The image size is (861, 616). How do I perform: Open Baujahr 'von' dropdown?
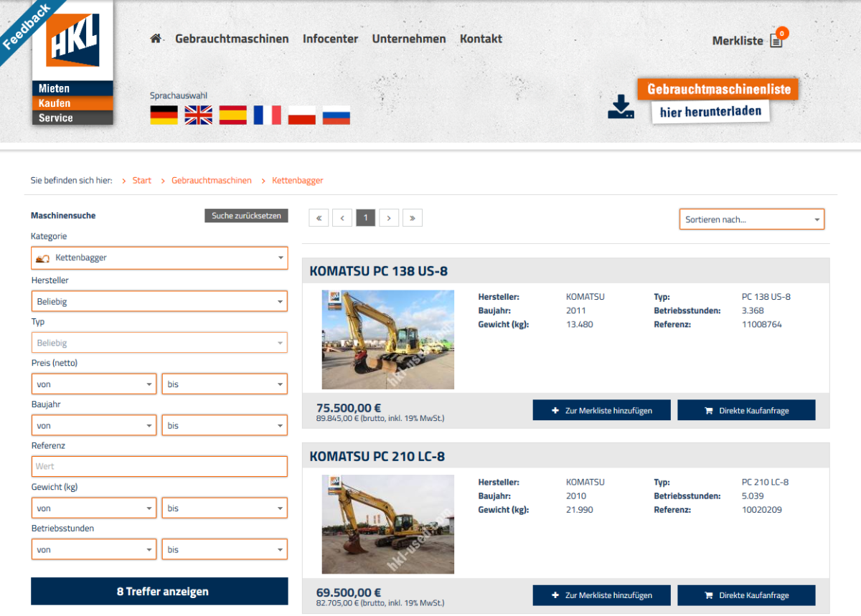coord(94,426)
